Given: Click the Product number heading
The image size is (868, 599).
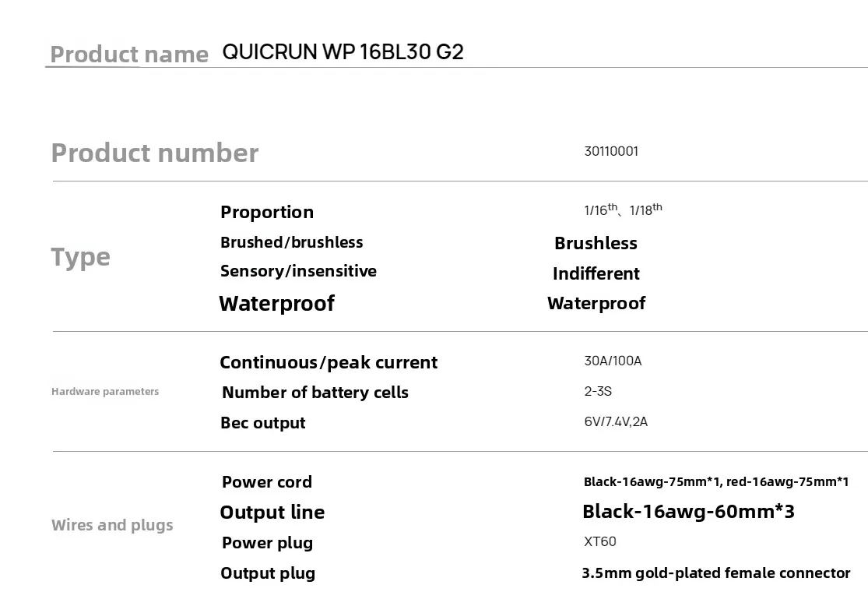Looking at the screenshot, I should click(x=154, y=153).
